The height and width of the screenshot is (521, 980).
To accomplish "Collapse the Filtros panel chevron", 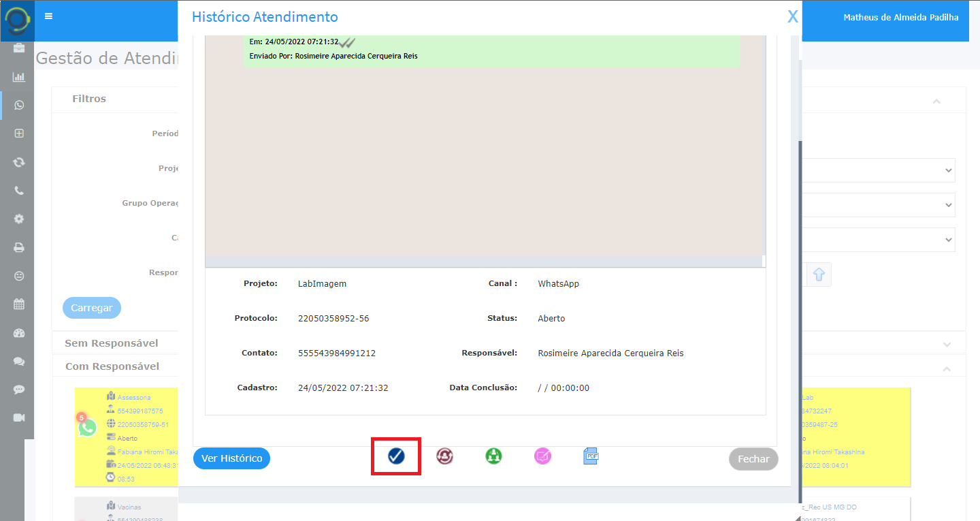I will pyautogui.click(x=936, y=101).
